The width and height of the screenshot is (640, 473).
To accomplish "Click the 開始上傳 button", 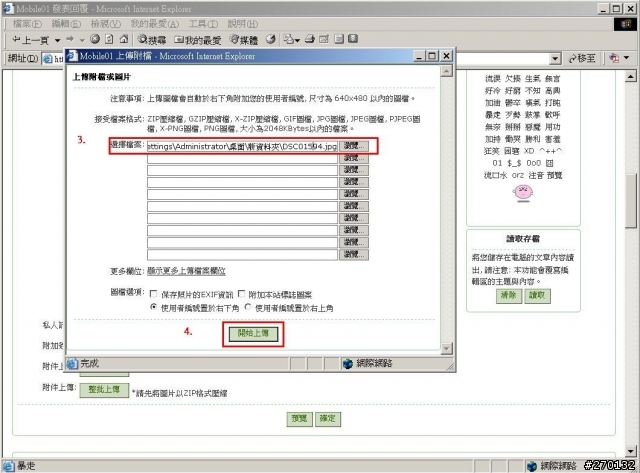I will point(253,333).
